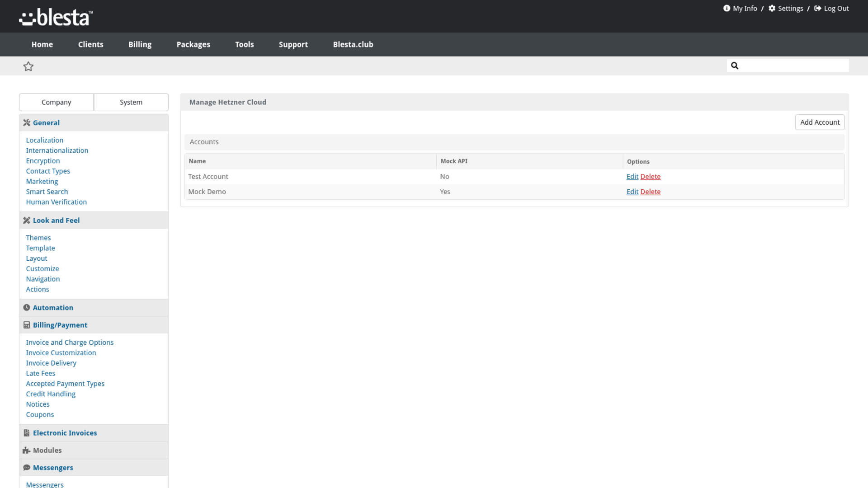The height and width of the screenshot is (488, 868).
Task: Open Human Verification settings
Action: coord(56,202)
